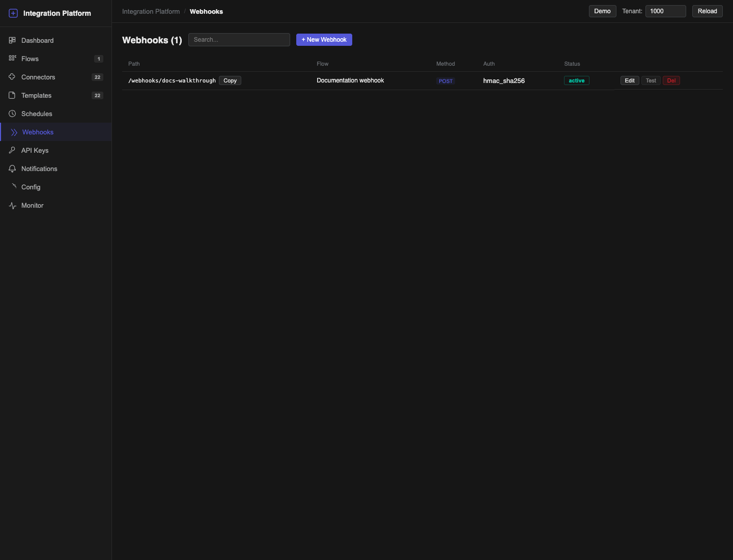Click the Notifications bell icon

(12, 169)
